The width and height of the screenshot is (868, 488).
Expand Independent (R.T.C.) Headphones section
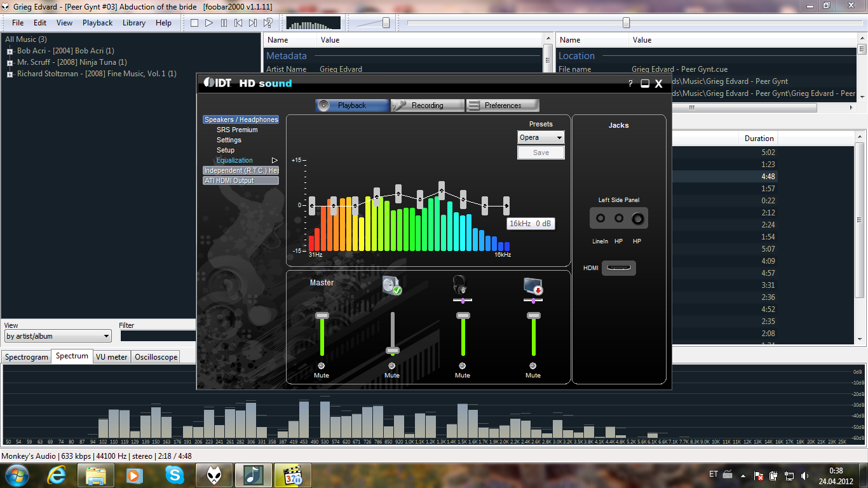(x=241, y=170)
